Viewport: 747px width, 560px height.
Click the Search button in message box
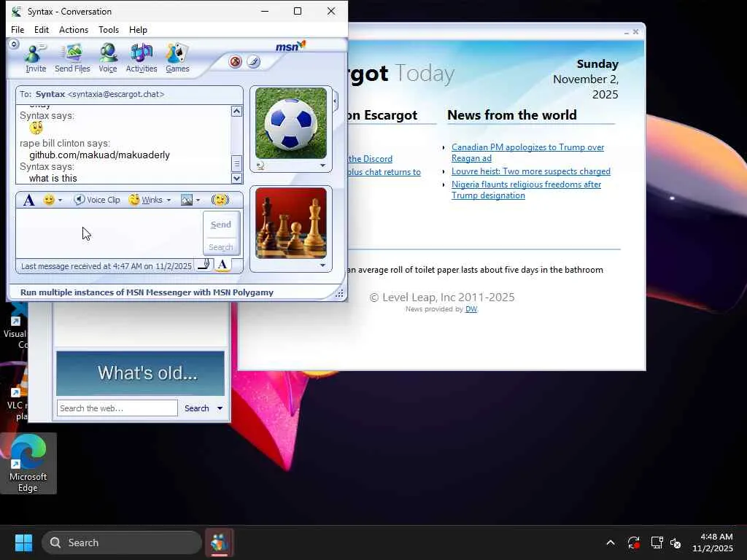[x=221, y=247]
